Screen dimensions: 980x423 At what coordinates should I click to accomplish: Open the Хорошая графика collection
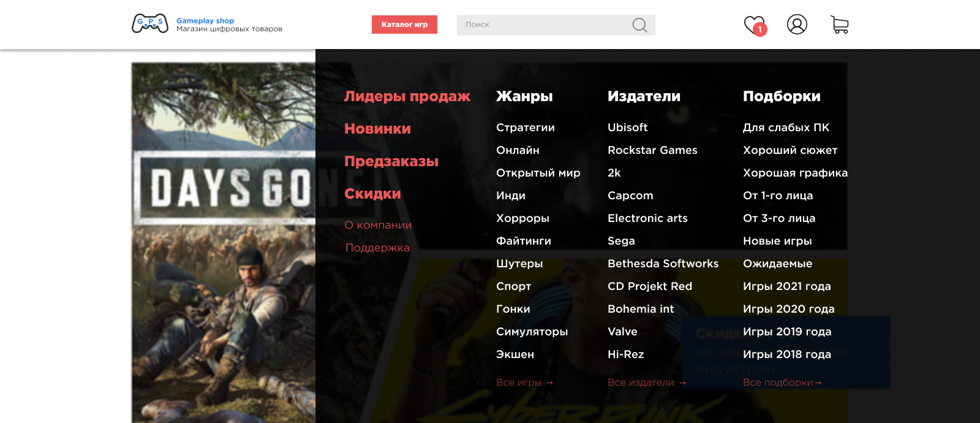tap(795, 173)
